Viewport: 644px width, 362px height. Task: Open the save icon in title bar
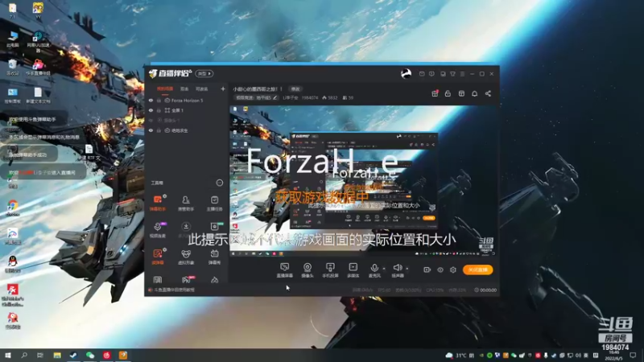coord(443,74)
